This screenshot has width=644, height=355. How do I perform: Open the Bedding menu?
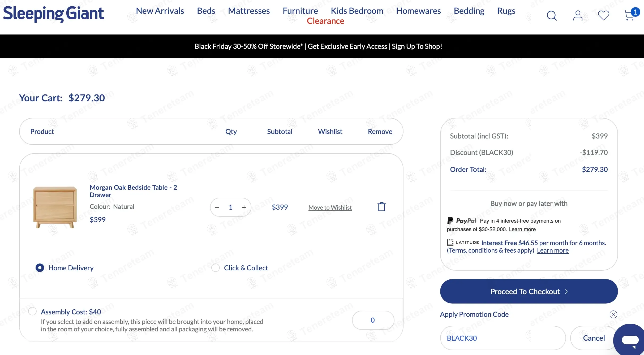click(x=469, y=11)
